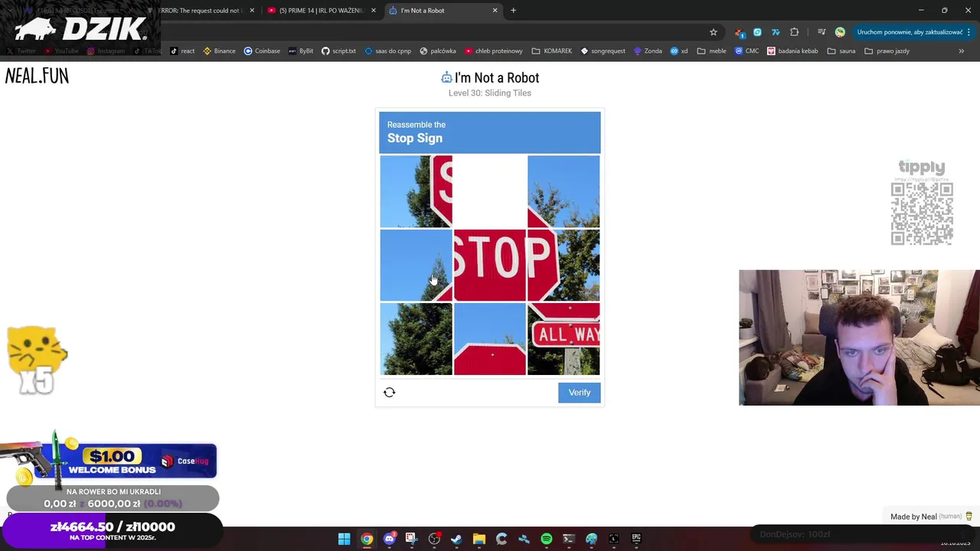
Task: Click the puzzle reset refresh icon
Action: click(389, 393)
